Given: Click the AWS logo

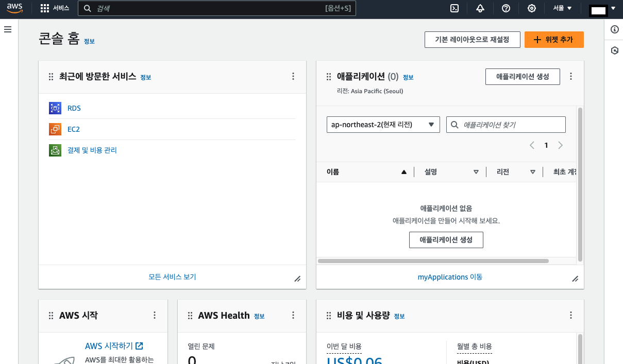Looking at the screenshot, I should [14, 8].
